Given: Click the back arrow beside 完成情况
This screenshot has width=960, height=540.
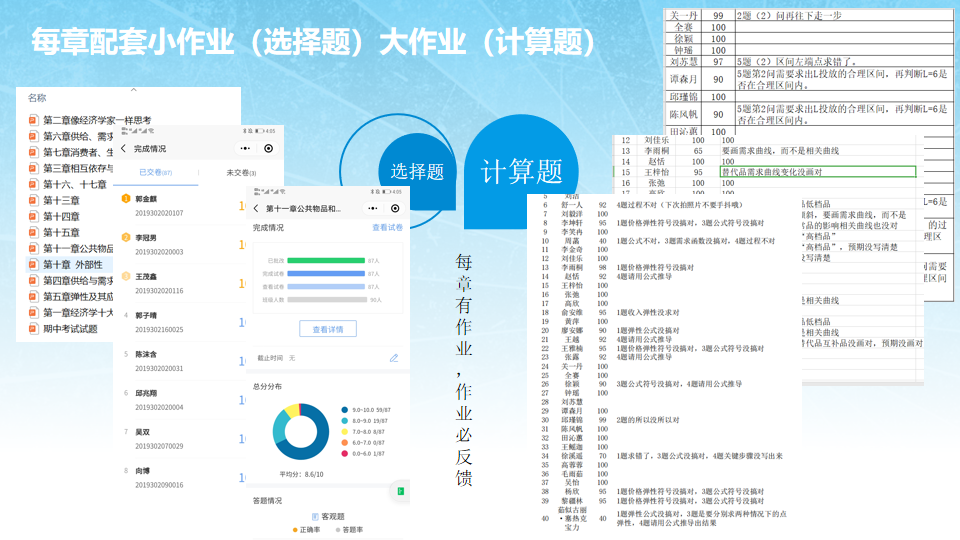Looking at the screenshot, I should 123,148.
